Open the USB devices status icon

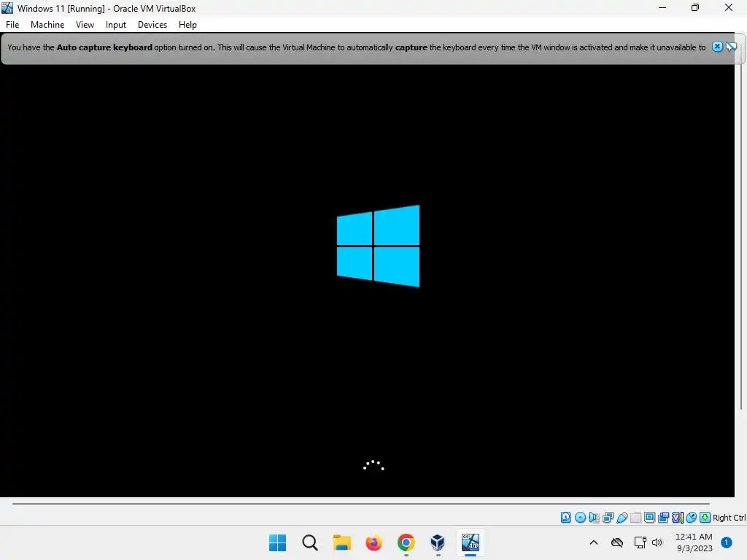pyautogui.click(x=622, y=518)
